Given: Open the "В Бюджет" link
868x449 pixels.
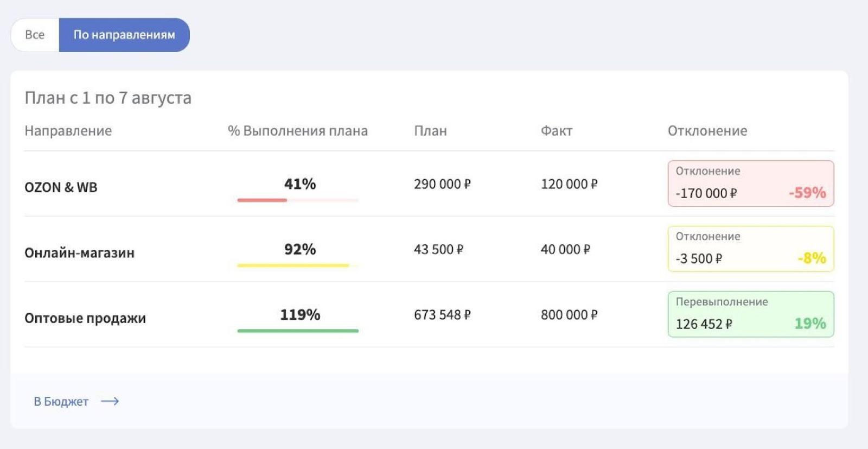Looking at the screenshot, I should 61,402.
